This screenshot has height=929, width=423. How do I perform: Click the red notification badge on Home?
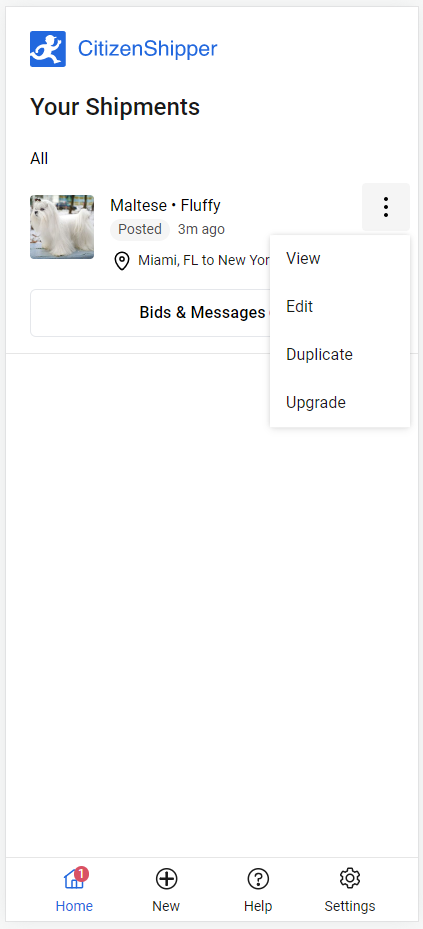pos(82,873)
